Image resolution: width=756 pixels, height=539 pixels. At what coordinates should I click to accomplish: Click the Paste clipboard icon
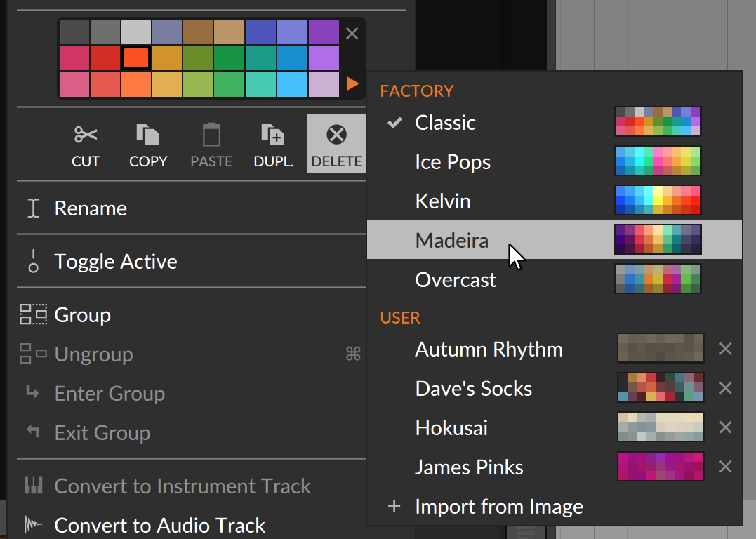pyautogui.click(x=211, y=134)
